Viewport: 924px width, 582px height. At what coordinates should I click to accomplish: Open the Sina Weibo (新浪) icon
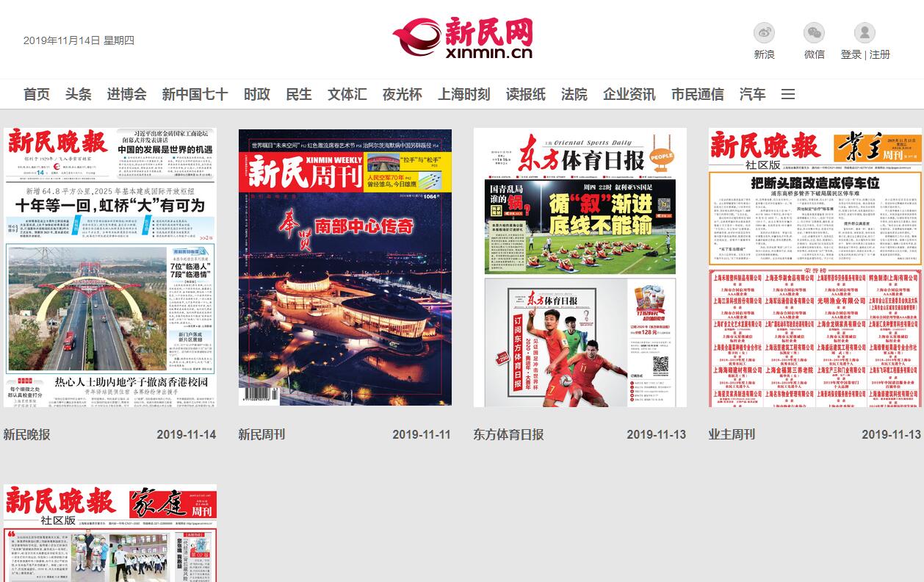[764, 33]
